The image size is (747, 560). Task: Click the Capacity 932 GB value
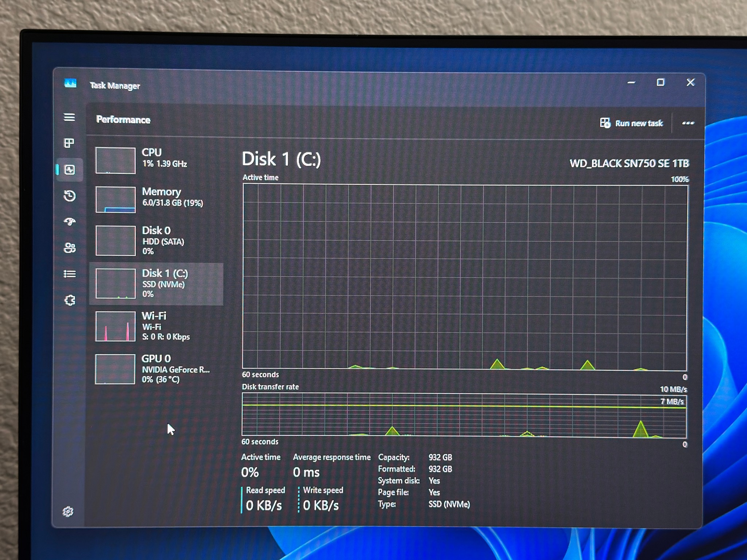coord(440,457)
